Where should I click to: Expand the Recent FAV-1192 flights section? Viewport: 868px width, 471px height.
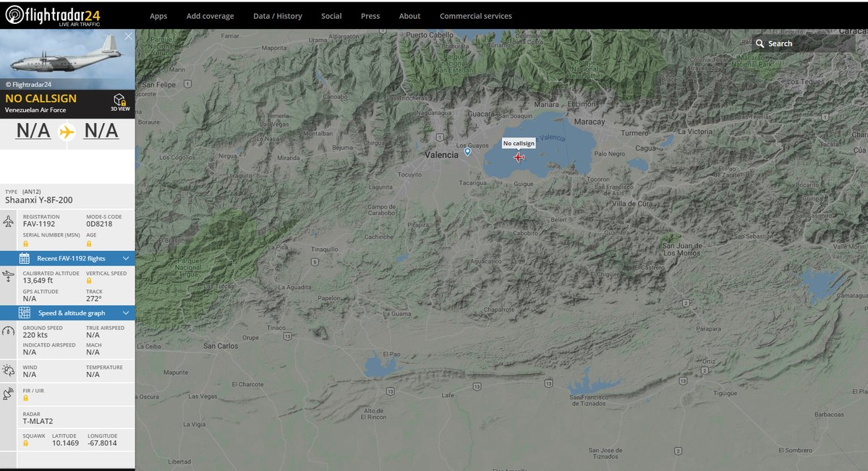(x=67, y=258)
